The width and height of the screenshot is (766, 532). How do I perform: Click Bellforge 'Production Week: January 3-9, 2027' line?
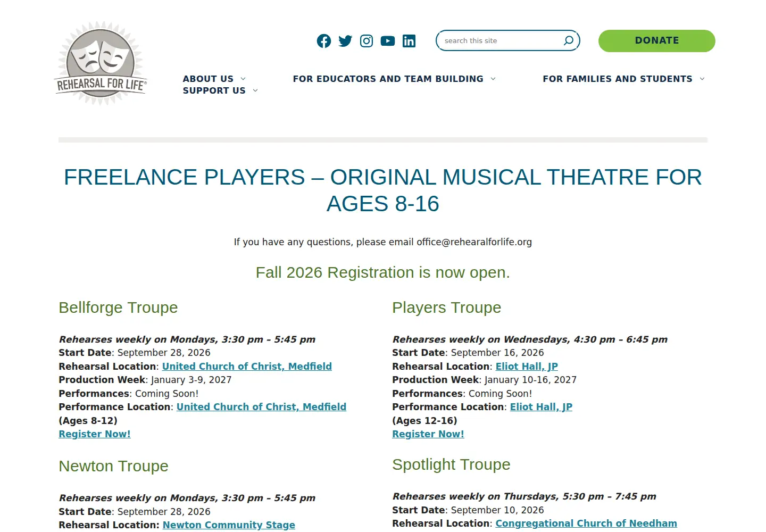(x=145, y=380)
